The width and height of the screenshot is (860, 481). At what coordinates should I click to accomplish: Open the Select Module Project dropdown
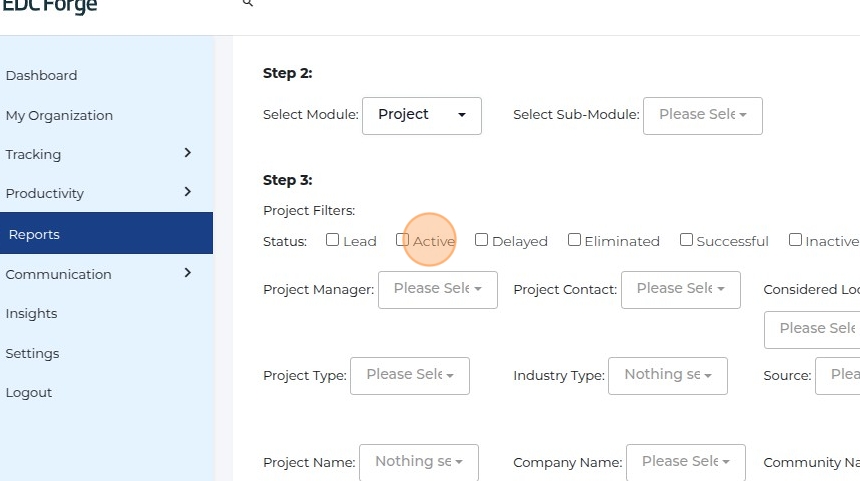click(421, 115)
